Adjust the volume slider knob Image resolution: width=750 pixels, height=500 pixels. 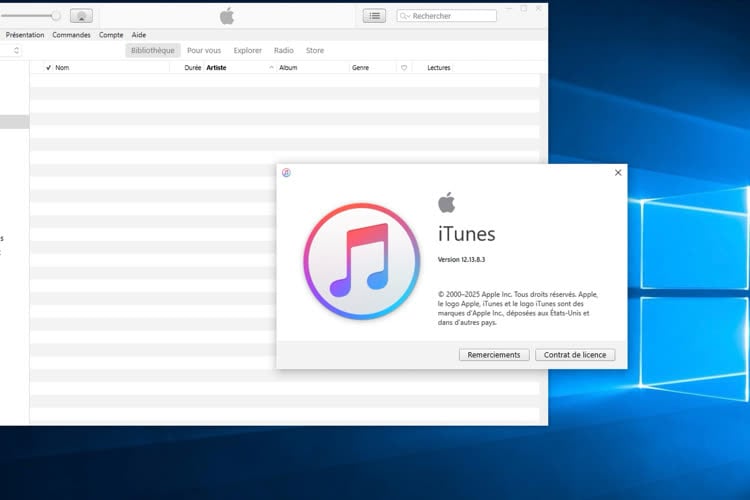point(56,16)
